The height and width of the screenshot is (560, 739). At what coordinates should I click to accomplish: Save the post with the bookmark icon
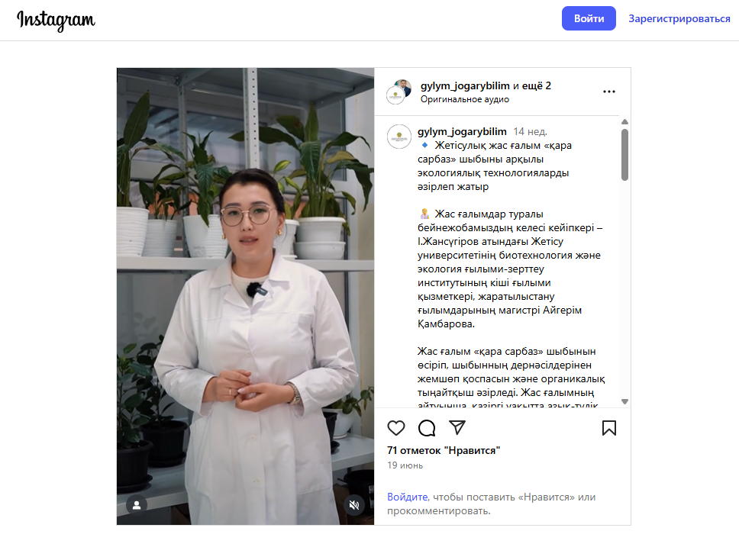(609, 428)
